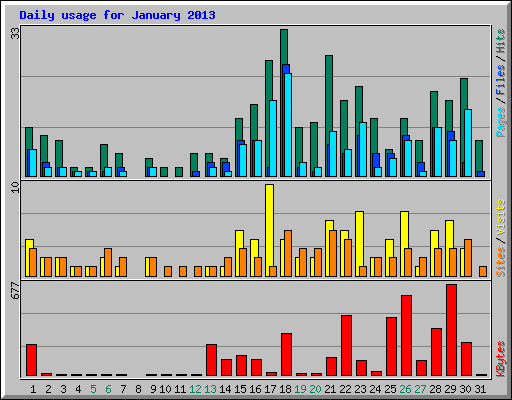Click the cyan Pages bar for day 30
Screen dimensions: 512x400
point(468,143)
